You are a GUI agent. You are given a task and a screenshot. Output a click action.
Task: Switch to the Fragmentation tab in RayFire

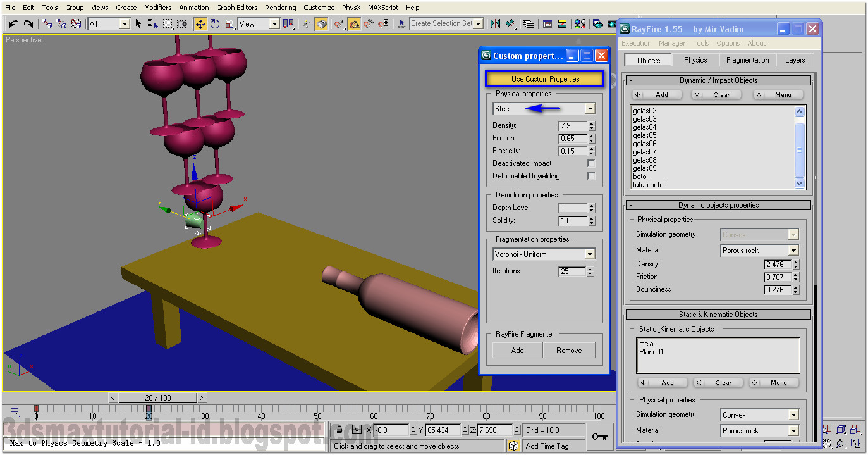coord(747,59)
